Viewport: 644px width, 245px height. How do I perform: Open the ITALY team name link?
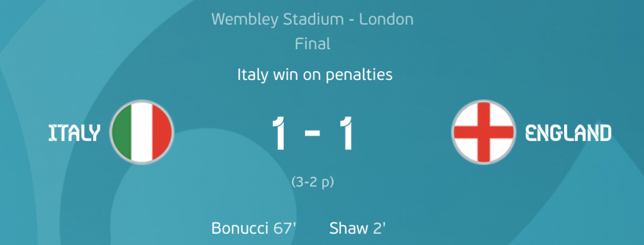coord(74,133)
